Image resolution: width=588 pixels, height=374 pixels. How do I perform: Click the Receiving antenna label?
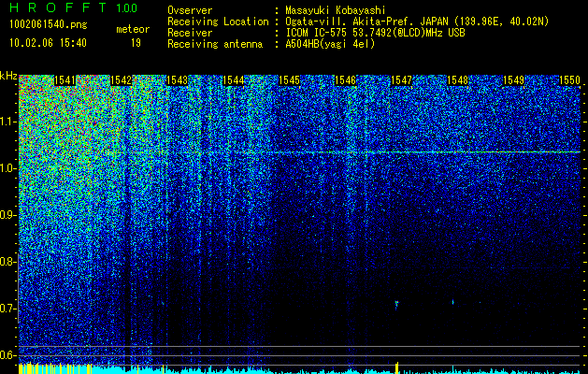tap(215, 44)
